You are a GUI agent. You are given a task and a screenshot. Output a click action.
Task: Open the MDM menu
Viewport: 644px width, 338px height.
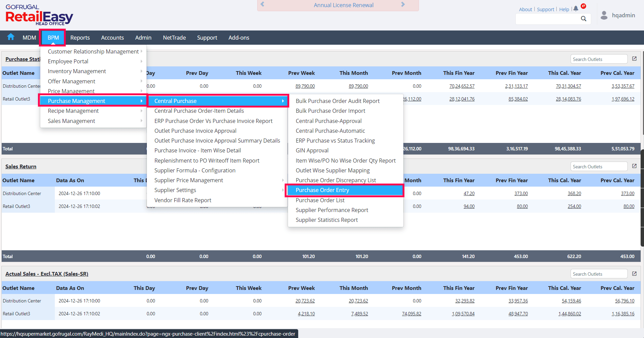[x=29, y=38]
